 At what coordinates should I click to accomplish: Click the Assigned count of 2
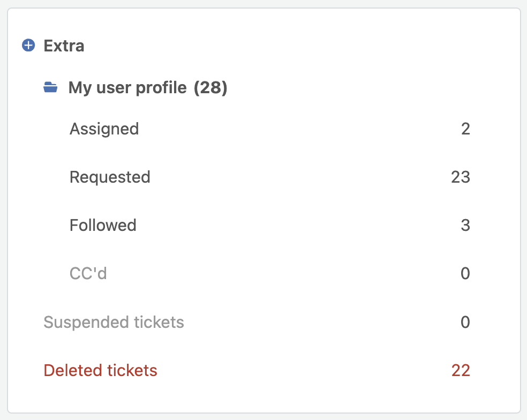(465, 129)
